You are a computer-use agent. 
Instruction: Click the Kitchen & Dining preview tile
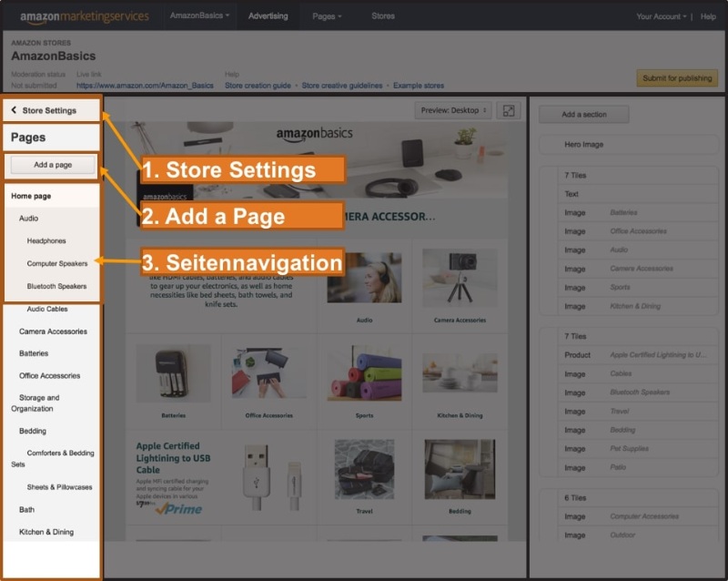click(x=460, y=382)
